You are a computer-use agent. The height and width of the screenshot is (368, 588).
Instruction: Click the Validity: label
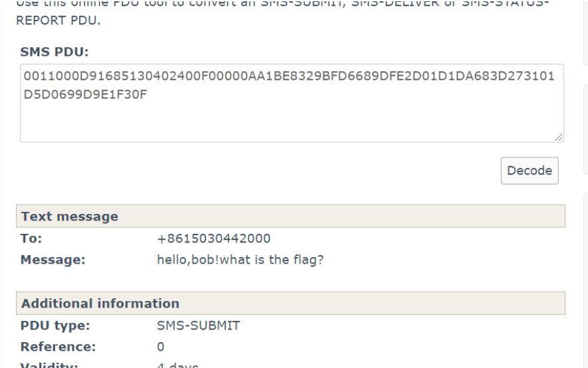tap(49, 365)
